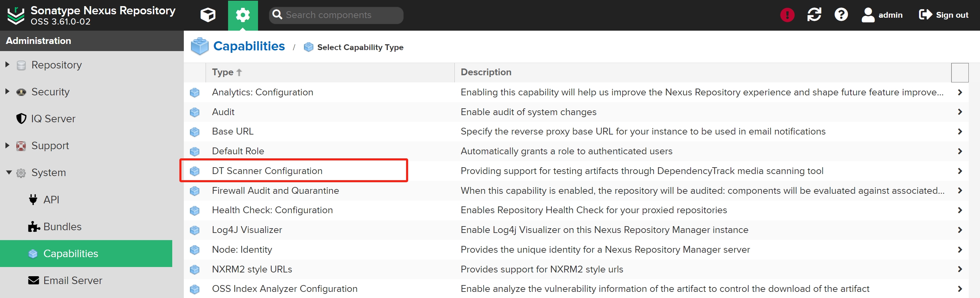This screenshot has width=980, height=298.
Task: Click the Bundles puzzle piece icon
Action: 34,227
